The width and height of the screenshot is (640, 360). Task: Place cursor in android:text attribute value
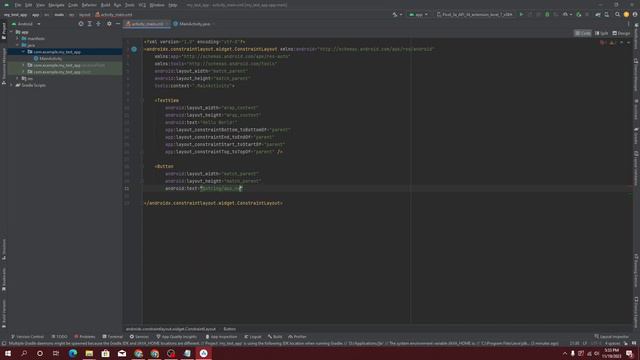(221, 189)
